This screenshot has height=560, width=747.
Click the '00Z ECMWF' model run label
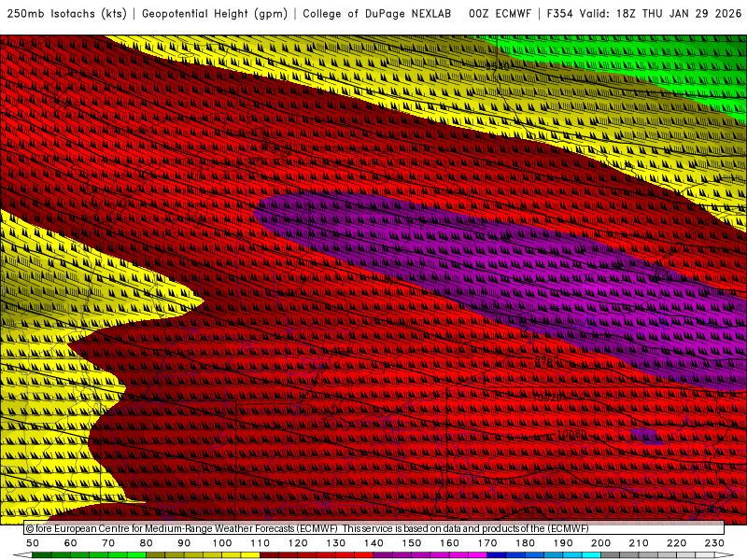pos(500,14)
